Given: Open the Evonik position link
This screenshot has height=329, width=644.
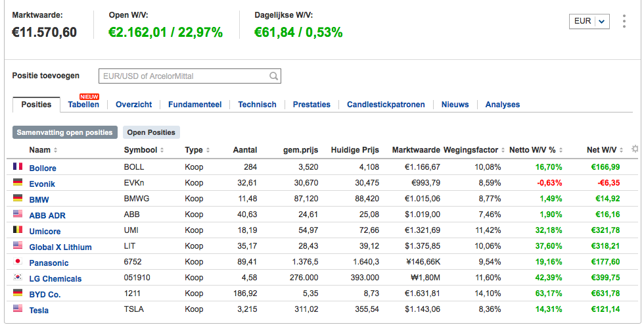Looking at the screenshot, I should [x=42, y=184].
